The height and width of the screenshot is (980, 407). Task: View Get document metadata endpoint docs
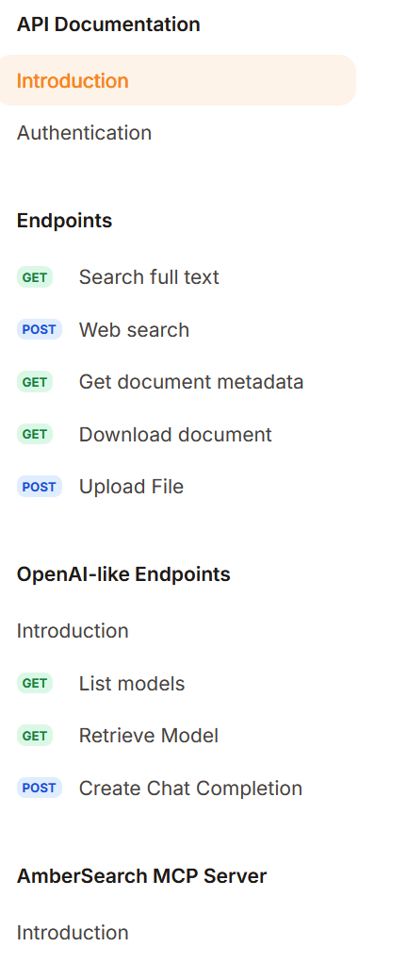coord(191,381)
